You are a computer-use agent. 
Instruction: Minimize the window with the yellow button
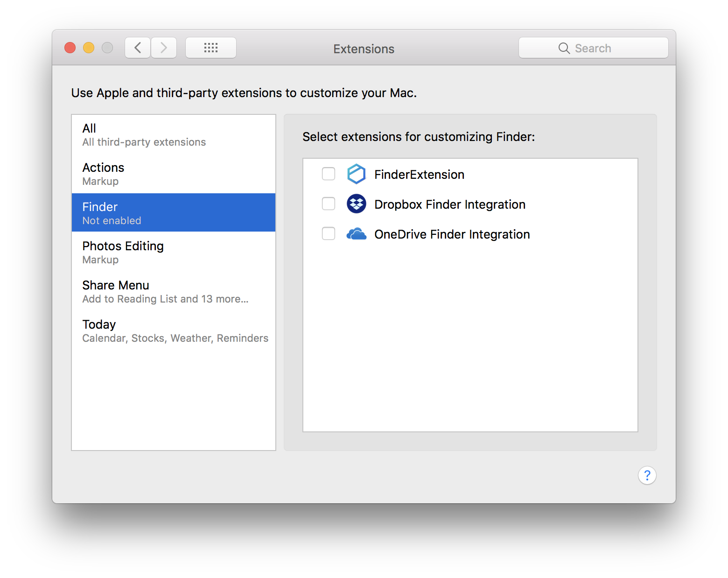tap(89, 48)
